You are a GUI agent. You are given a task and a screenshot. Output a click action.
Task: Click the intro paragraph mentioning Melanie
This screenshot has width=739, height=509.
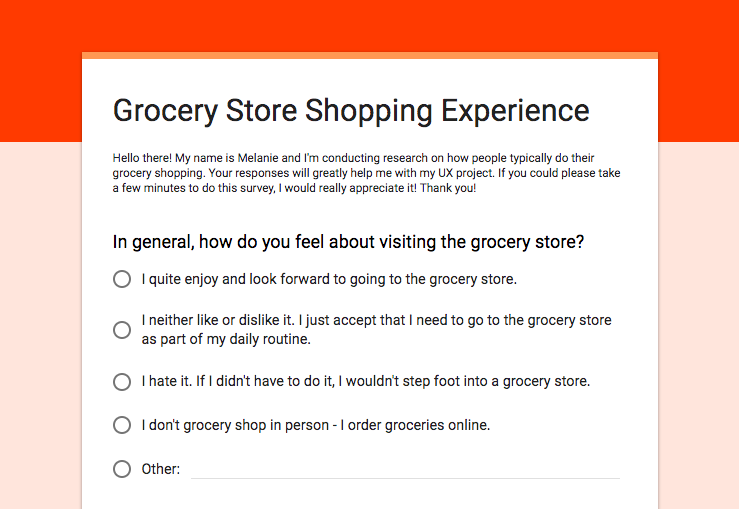coord(366,173)
